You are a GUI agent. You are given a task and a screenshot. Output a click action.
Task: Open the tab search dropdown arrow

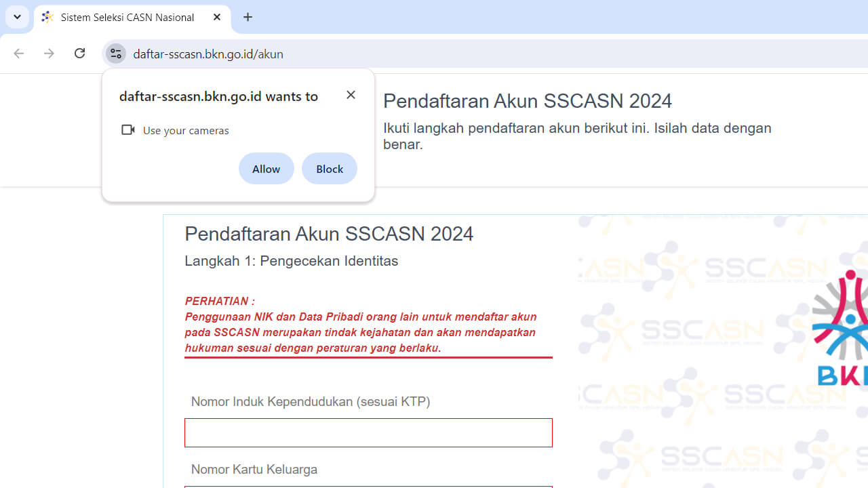click(17, 17)
